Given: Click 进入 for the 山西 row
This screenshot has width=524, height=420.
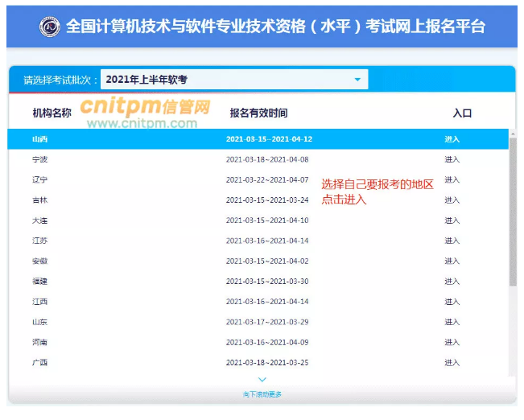Looking at the screenshot, I should pos(452,139).
